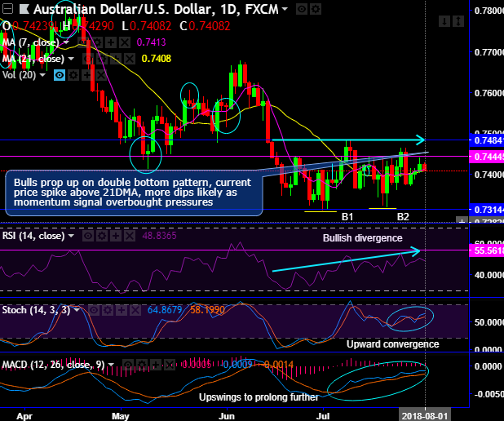504x421 pixels.
Task: Click the flag icon beside the symbol title
Action: click(24, 9)
